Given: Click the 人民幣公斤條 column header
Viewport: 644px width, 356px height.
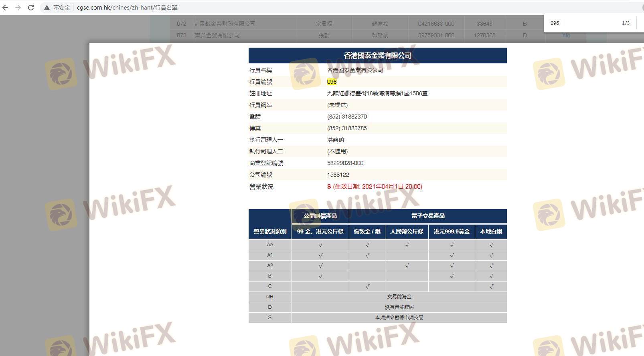Looking at the screenshot, I should pos(407,231).
